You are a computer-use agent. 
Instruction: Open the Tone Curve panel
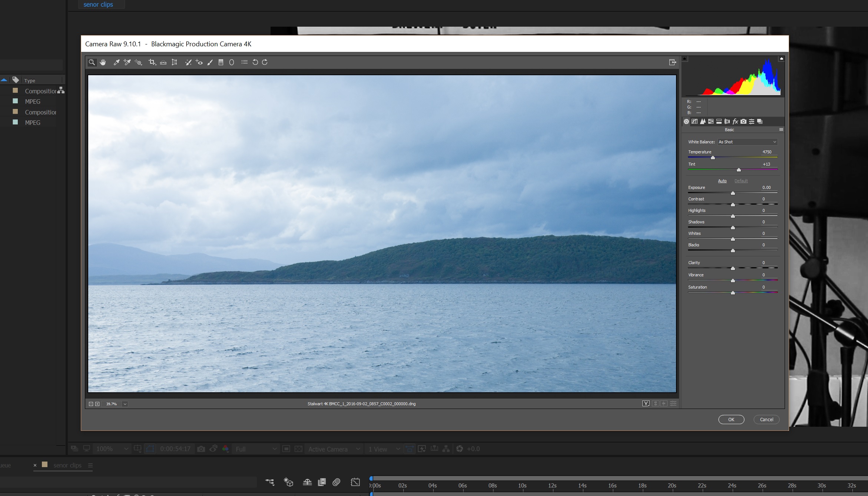tap(695, 121)
